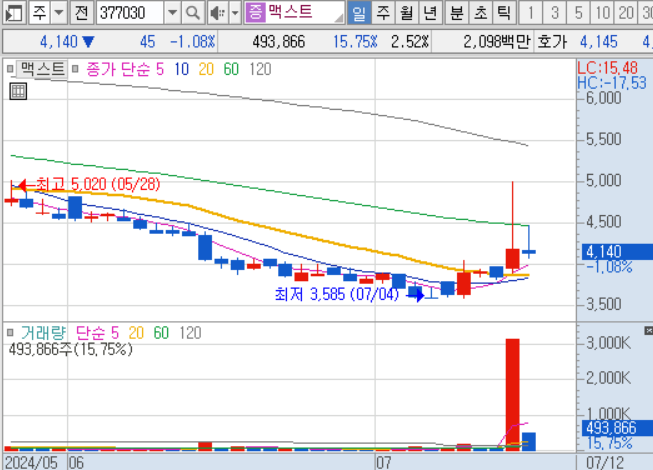Open the dropdown arrow beside speaker icon
Image resolution: width=653 pixels, height=470 pixels.
tap(235, 12)
